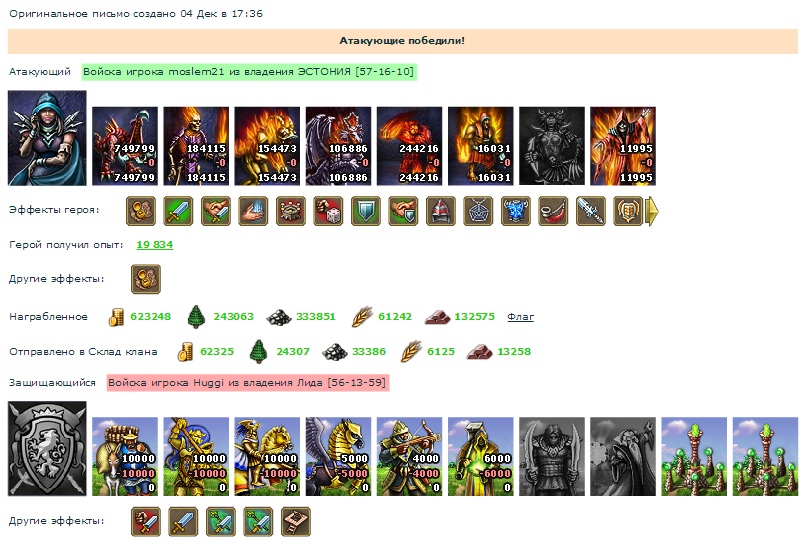Open the defender's lion shield emblem
Viewport: 807px width, 554px height.
[47, 449]
